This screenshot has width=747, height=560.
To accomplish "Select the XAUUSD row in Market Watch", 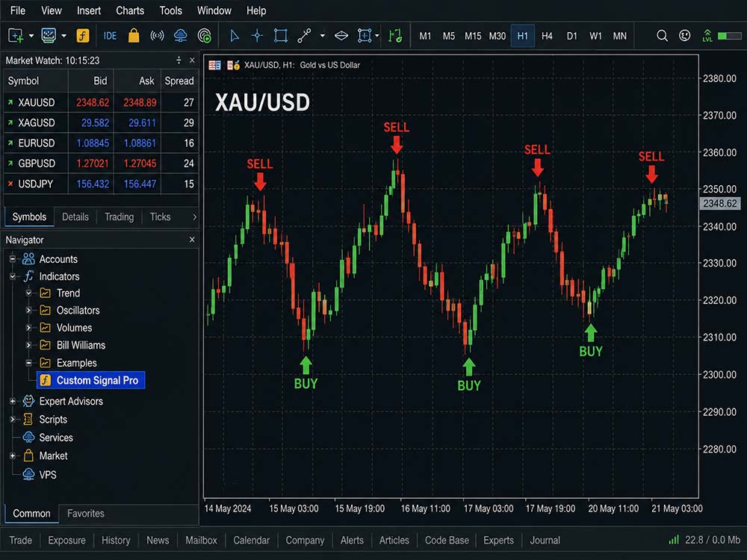I will pos(101,102).
